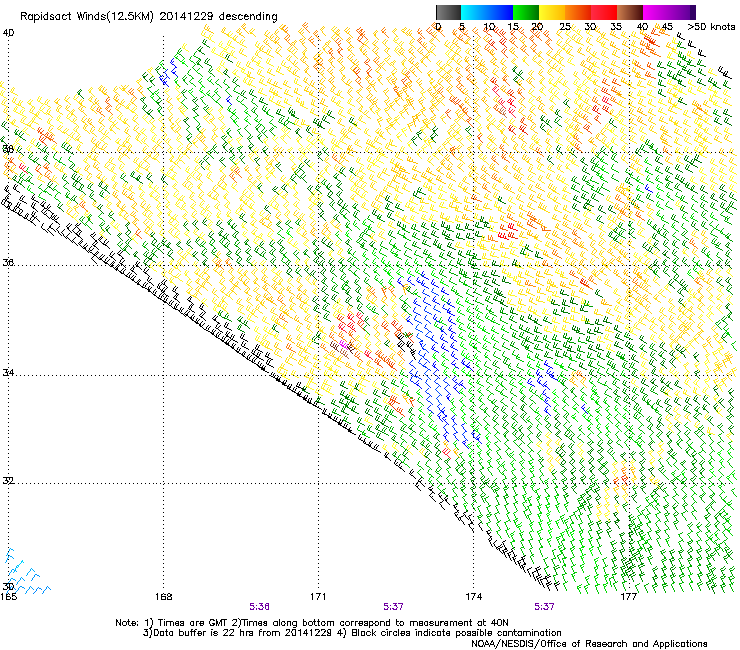Click the '20141229 descending' title text
This screenshot has width=740, height=650.
(219, 17)
